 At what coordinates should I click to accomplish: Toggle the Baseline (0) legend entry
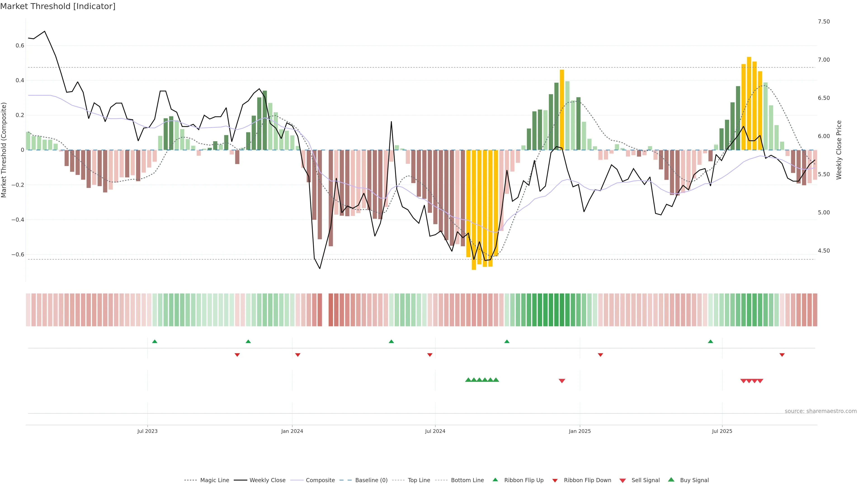coord(371,480)
